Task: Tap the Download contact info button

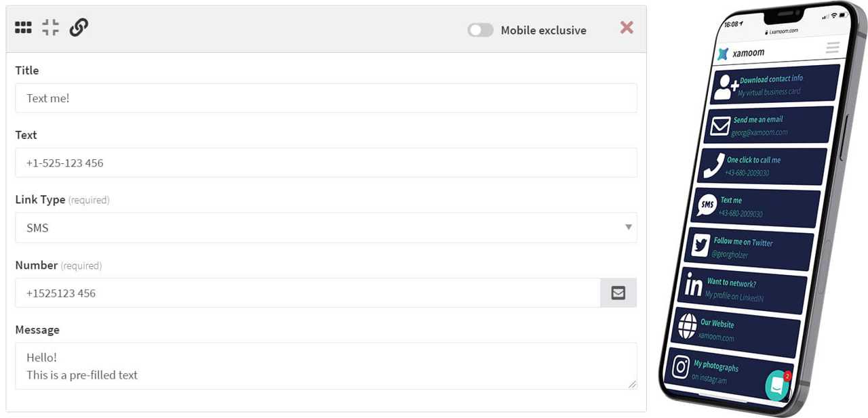Action: (776, 85)
